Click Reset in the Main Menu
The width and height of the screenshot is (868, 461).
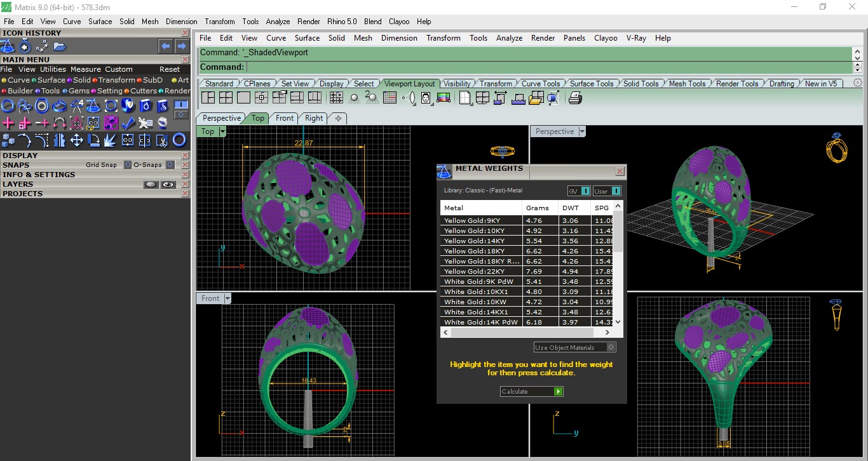coord(170,69)
